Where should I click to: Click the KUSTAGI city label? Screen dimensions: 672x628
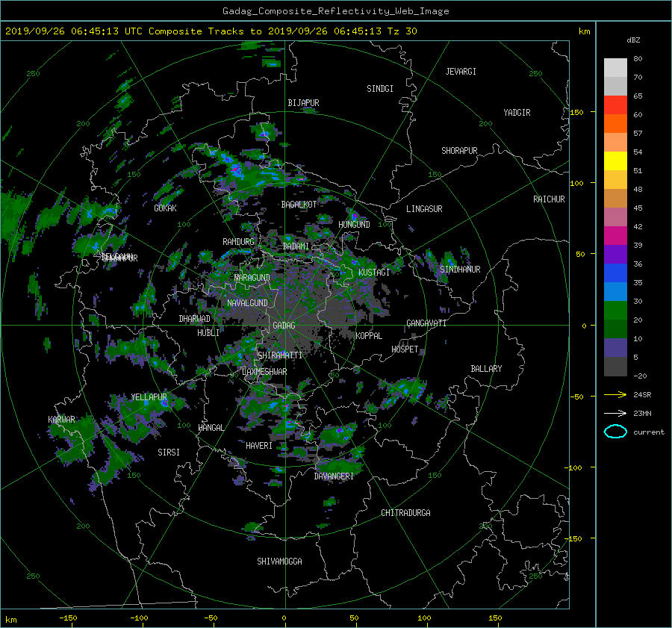point(374,273)
